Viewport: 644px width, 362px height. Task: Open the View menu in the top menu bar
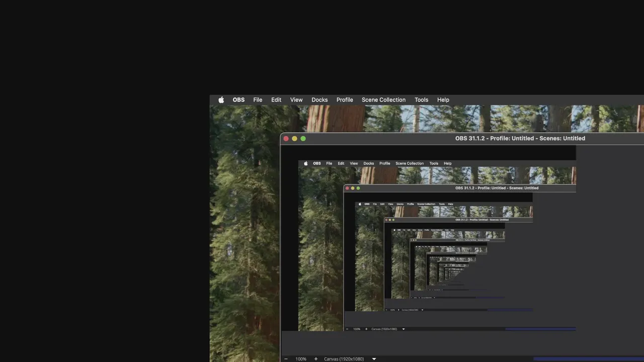point(296,100)
